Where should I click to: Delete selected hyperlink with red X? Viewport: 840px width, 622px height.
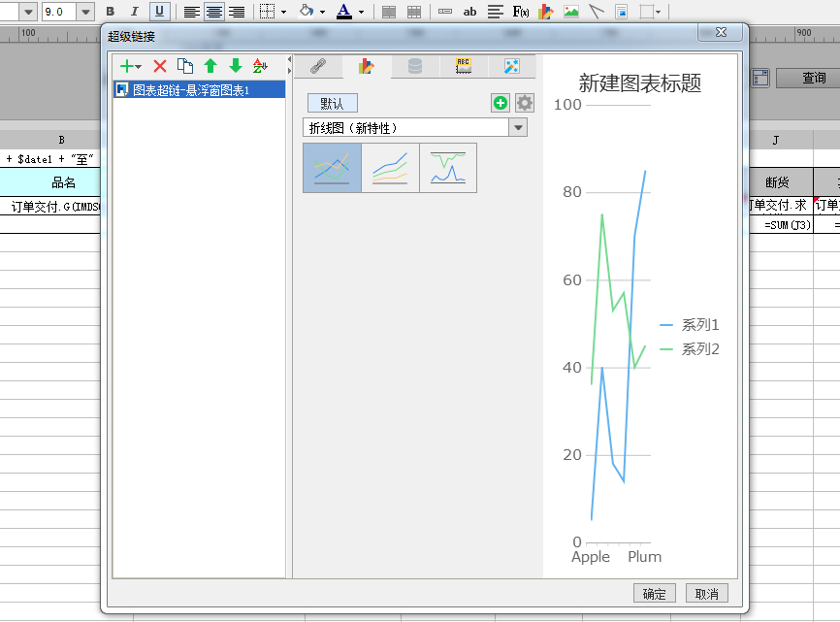tap(160, 66)
